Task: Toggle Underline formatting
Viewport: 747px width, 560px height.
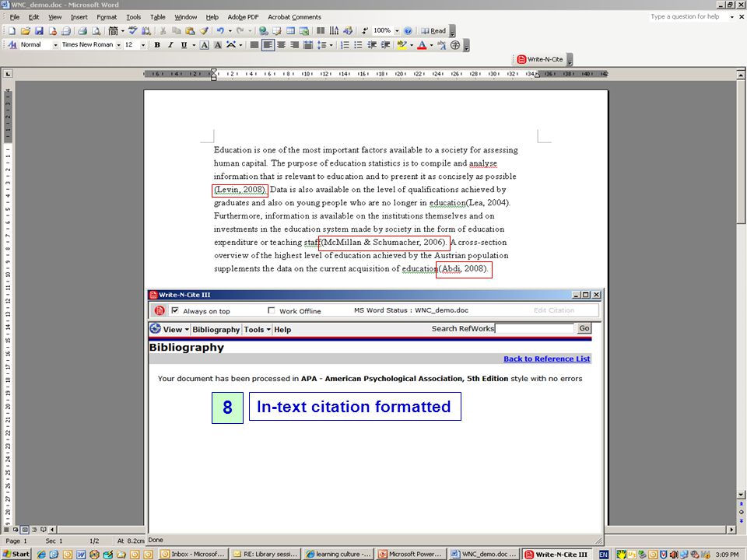Action: [184, 45]
